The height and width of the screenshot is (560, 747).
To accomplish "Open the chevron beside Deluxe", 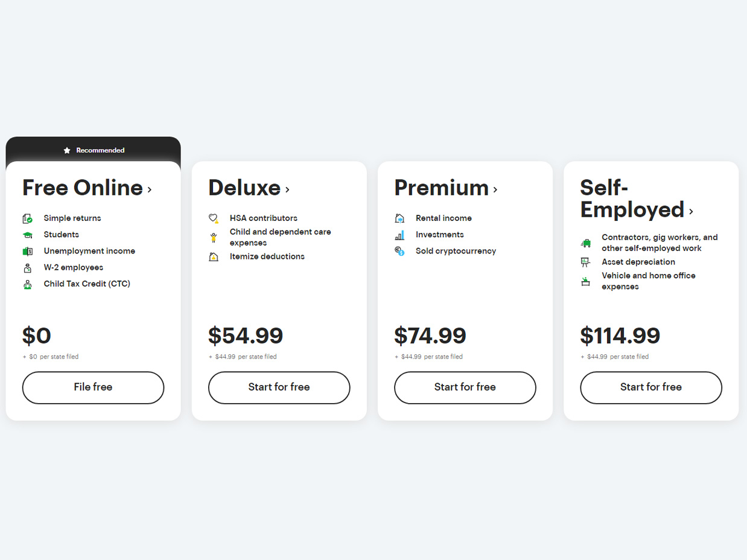I will [287, 189].
